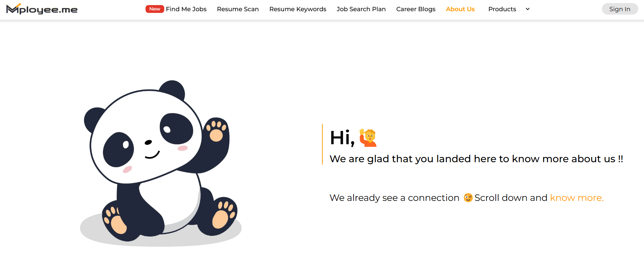This screenshot has width=644, height=264.
Task: Open Resume Keywords in the navbar
Action: (298, 9)
